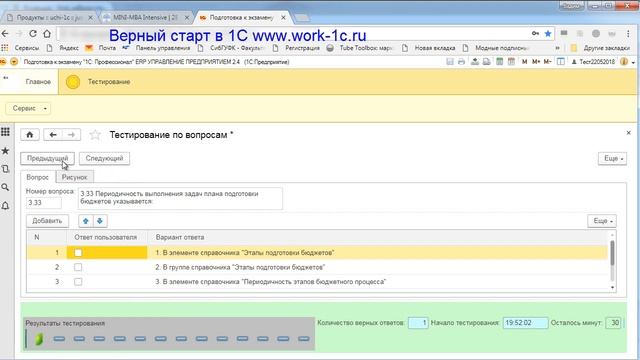Click the scrollbar down arrow in answers table
This screenshot has width=640, height=360.
point(612,287)
